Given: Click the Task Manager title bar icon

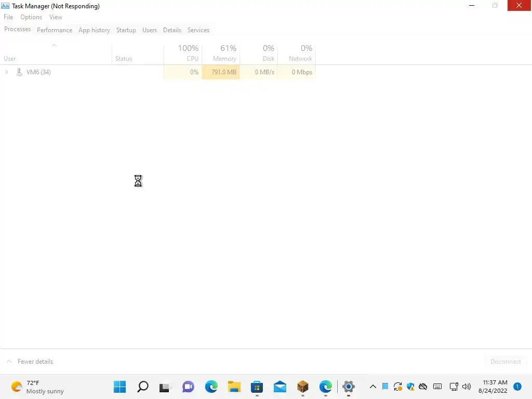Looking at the screenshot, I should (5, 6).
